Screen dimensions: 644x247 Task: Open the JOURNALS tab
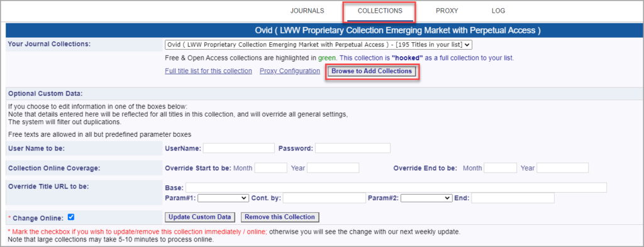pyautogui.click(x=307, y=11)
